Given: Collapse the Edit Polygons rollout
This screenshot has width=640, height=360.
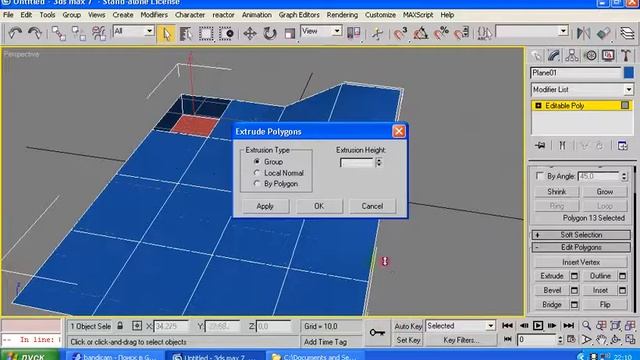Looking at the screenshot, I should pos(581,247).
